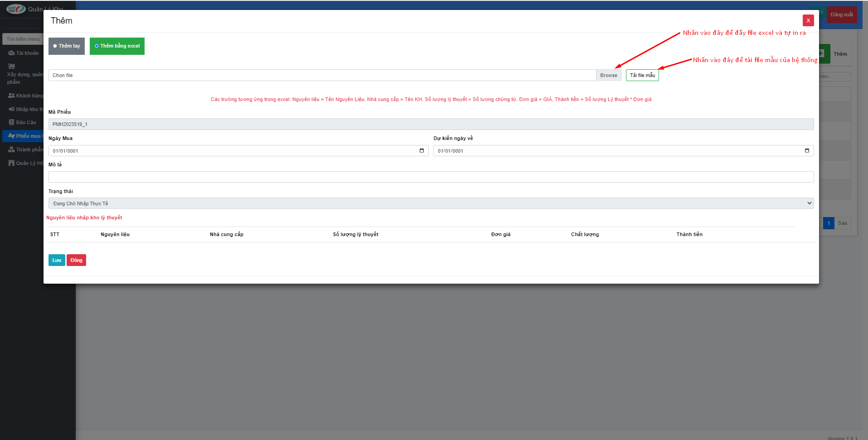This screenshot has height=440, width=868.
Task: Click the Đơn giá column header
Action: (x=501, y=234)
